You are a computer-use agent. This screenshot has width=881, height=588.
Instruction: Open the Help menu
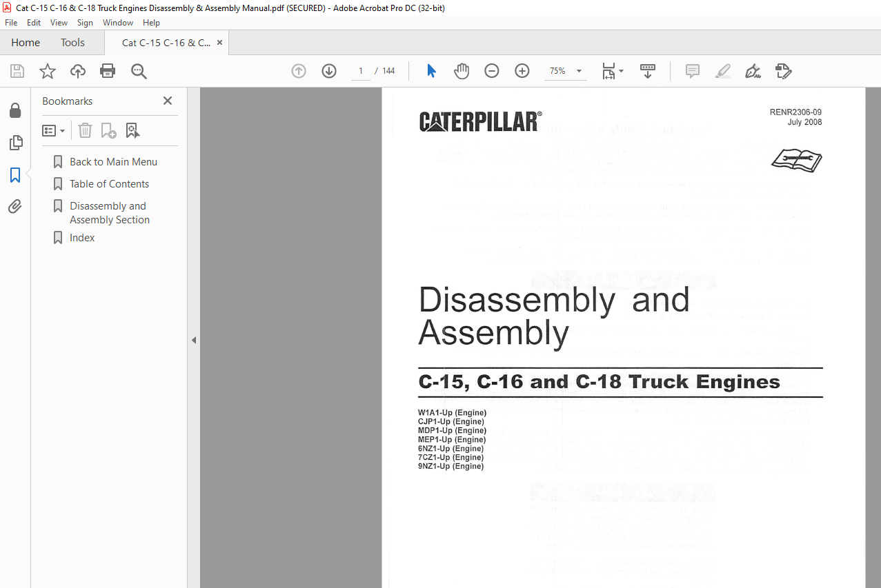pos(151,23)
